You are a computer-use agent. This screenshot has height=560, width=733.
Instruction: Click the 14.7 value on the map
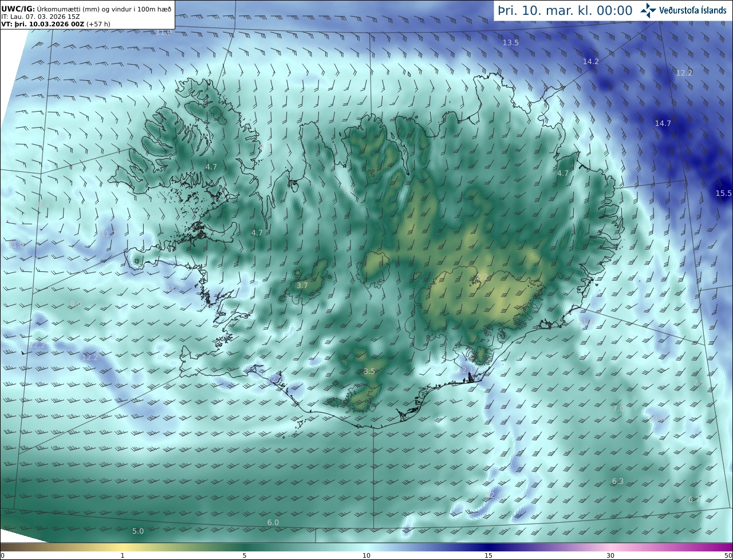click(663, 123)
